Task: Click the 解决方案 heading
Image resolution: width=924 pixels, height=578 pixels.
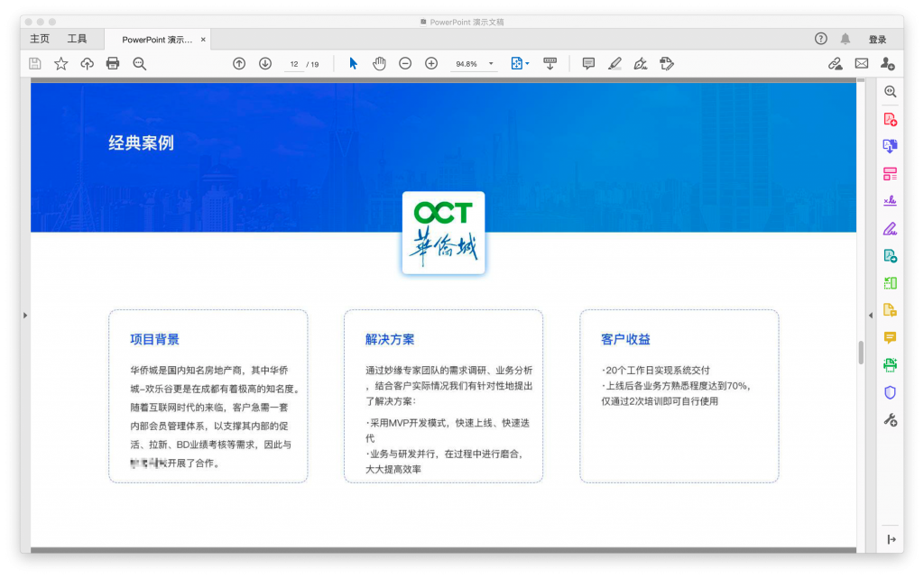Action: pos(390,339)
